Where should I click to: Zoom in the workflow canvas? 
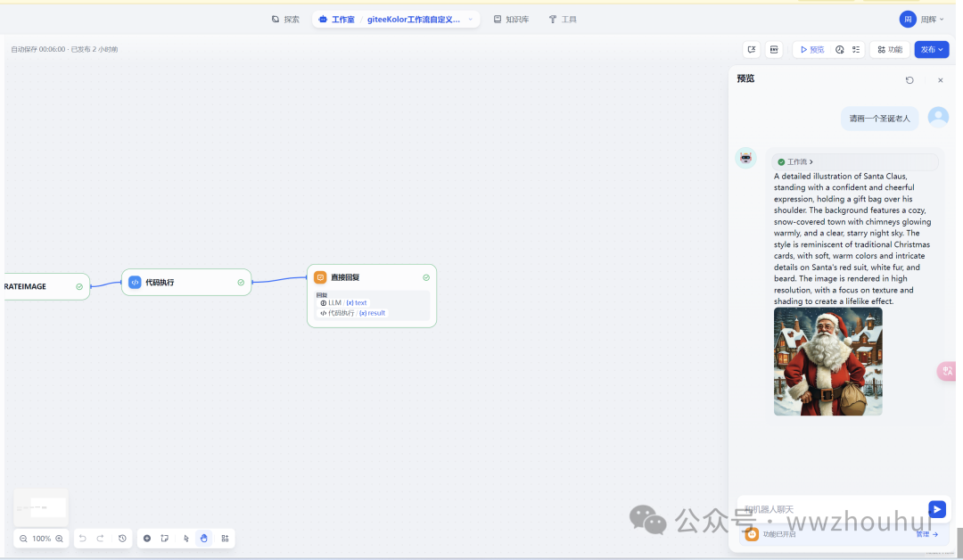tap(59, 539)
